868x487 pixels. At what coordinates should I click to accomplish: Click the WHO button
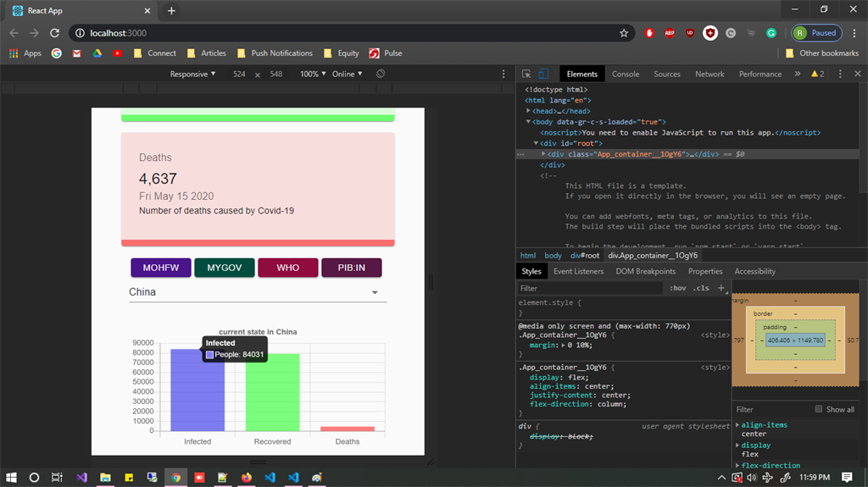(x=288, y=268)
